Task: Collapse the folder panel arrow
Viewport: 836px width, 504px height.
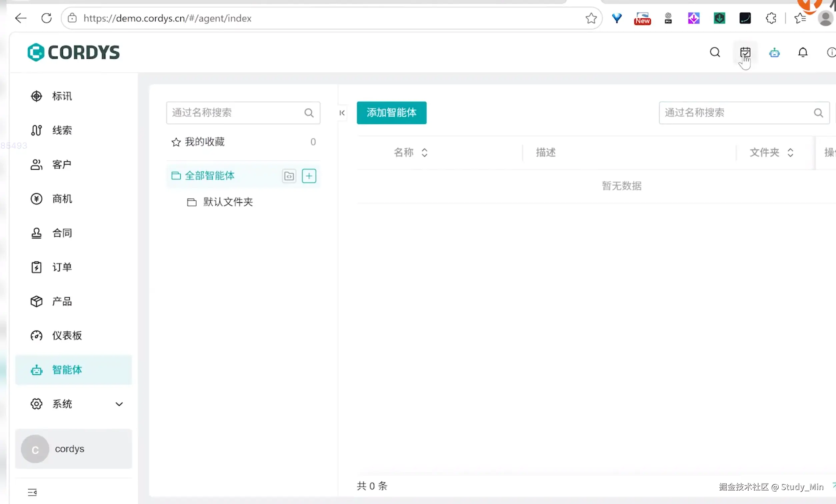Action: point(342,113)
